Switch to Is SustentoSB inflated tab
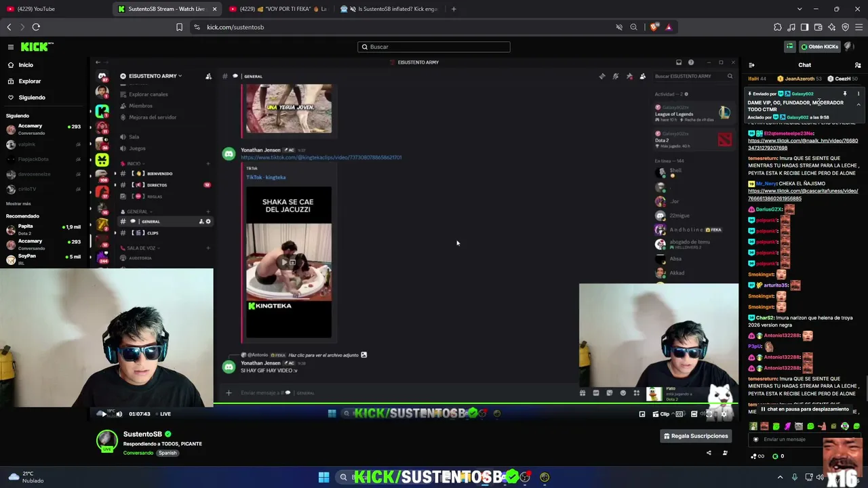 (x=389, y=9)
